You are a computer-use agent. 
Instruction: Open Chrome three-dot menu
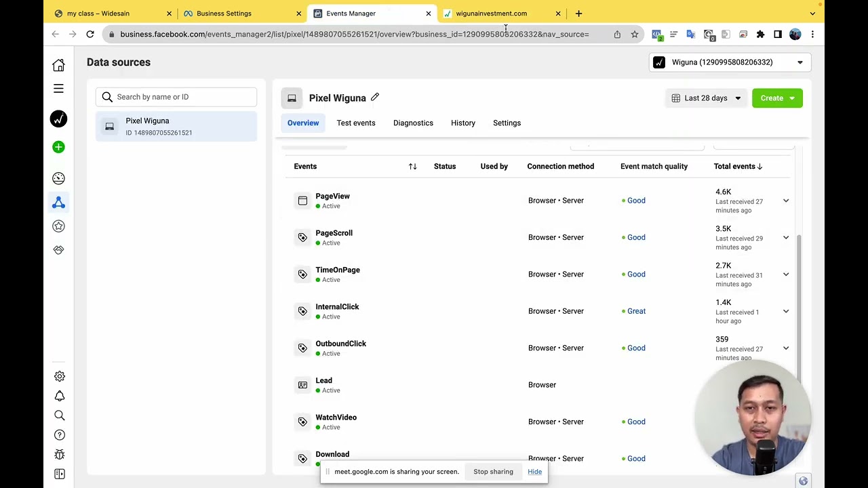coord(812,35)
